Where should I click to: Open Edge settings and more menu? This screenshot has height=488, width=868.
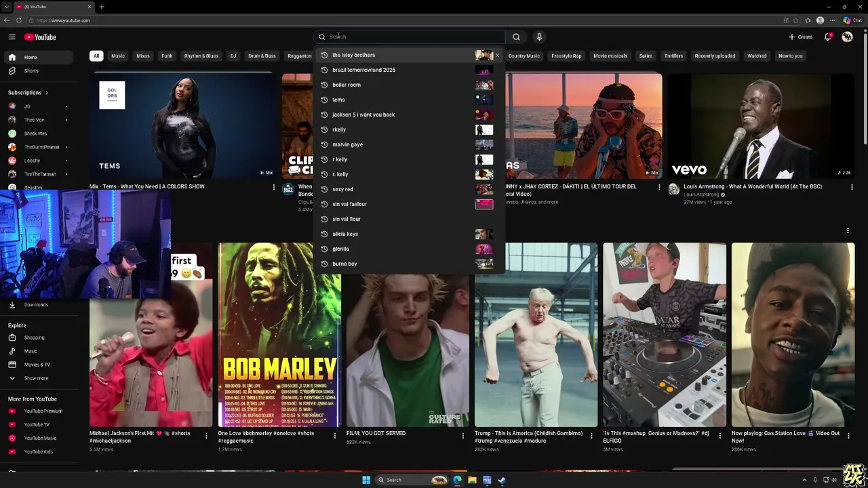[x=832, y=20]
